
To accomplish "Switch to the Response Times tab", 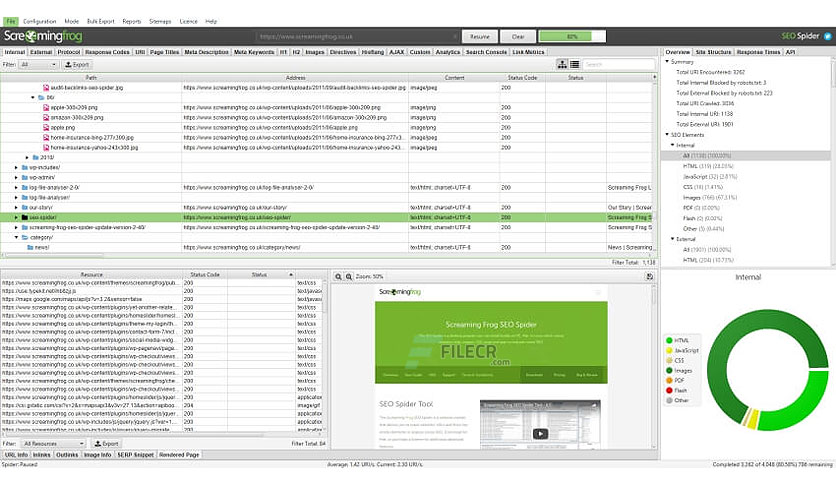I will pos(758,52).
